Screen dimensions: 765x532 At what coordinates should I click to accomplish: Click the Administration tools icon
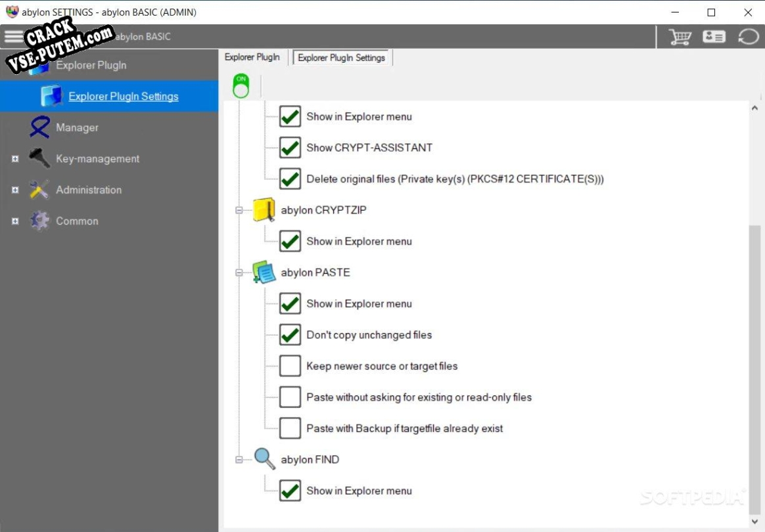pos(39,190)
